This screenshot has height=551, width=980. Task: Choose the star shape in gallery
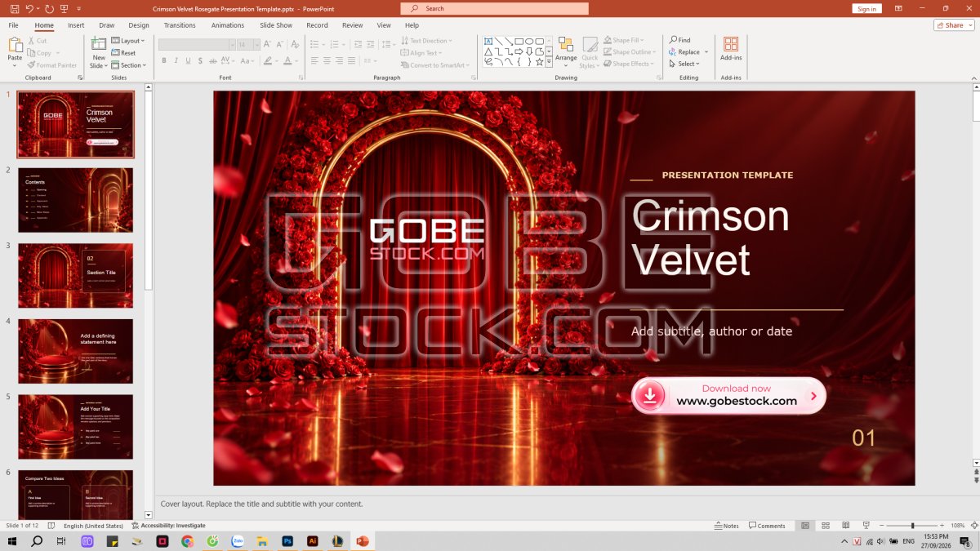pyautogui.click(x=539, y=61)
